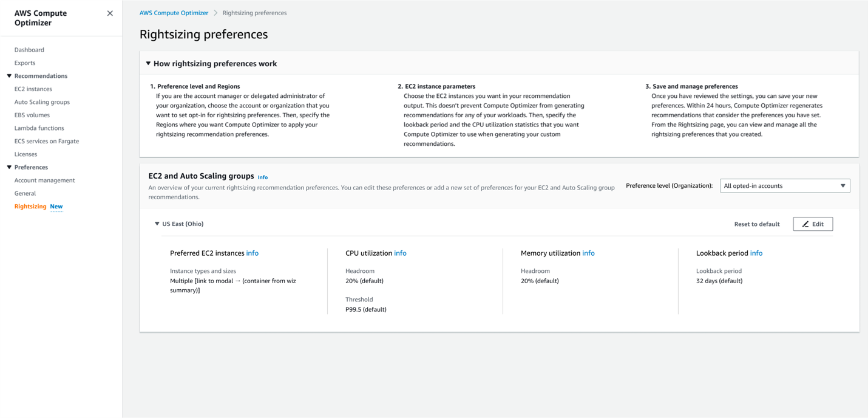
Task: Click the 32 days (default) value
Action: pyautogui.click(x=719, y=281)
